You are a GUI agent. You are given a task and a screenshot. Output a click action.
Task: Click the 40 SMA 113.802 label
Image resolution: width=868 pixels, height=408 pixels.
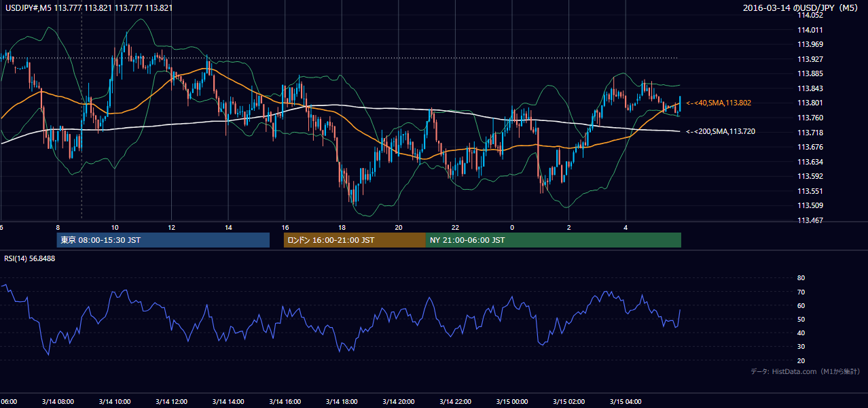click(x=719, y=103)
